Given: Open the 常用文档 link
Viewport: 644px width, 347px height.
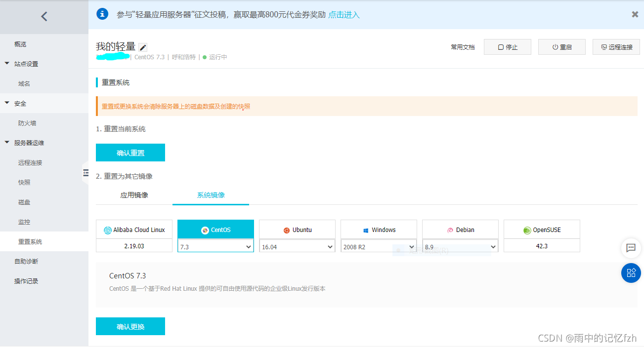Looking at the screenshot, I should (x=463, y=47).
